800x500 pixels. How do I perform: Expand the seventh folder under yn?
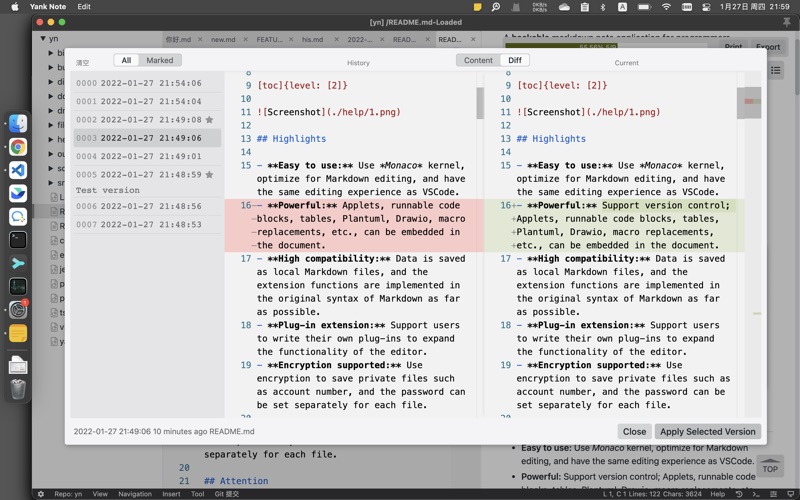(51, 139)
